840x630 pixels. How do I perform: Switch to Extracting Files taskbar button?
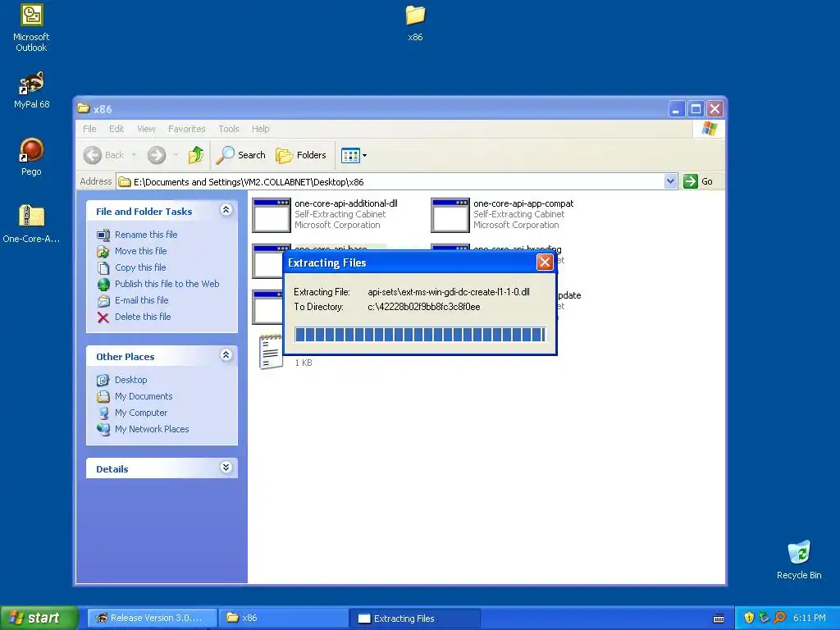tap(415, 619)
